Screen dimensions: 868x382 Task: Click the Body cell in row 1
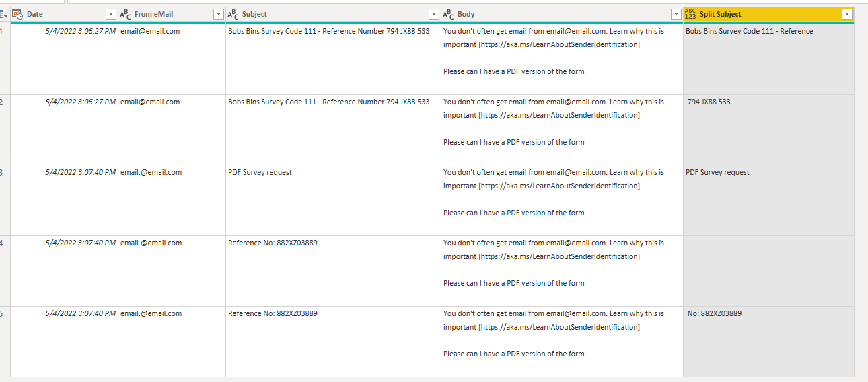(562, 59)
